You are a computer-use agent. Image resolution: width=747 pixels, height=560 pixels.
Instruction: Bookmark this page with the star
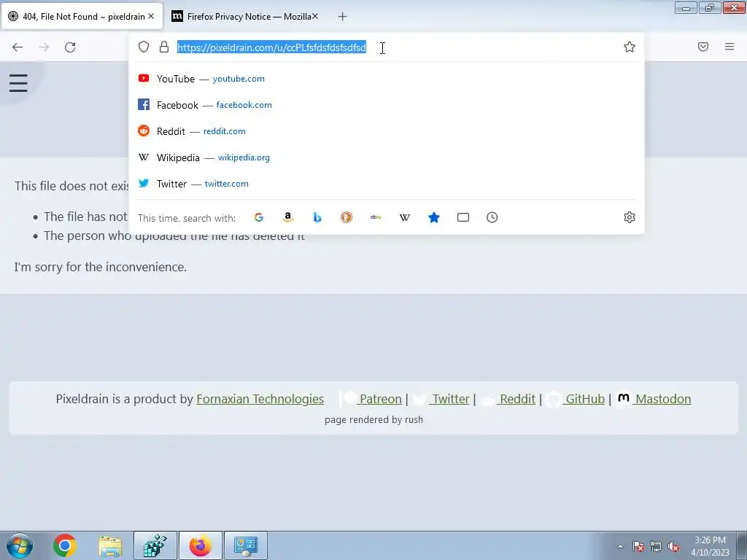tap(630, 47)
